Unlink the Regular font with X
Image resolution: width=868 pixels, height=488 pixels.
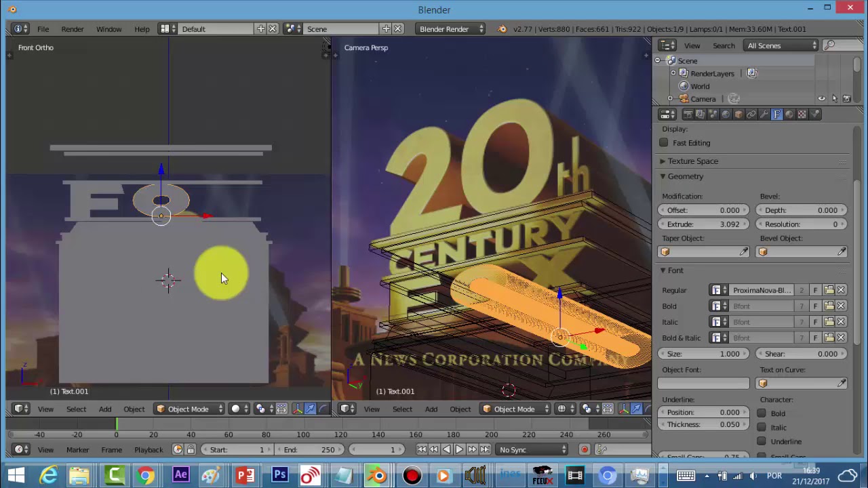tap(841, 290)
